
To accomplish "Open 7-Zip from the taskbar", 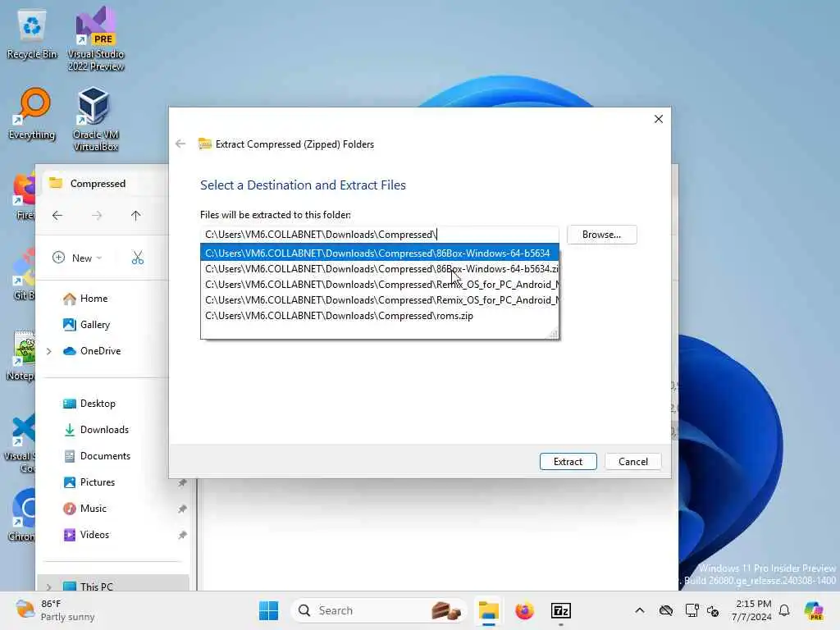I will click(x=561, y=610).
